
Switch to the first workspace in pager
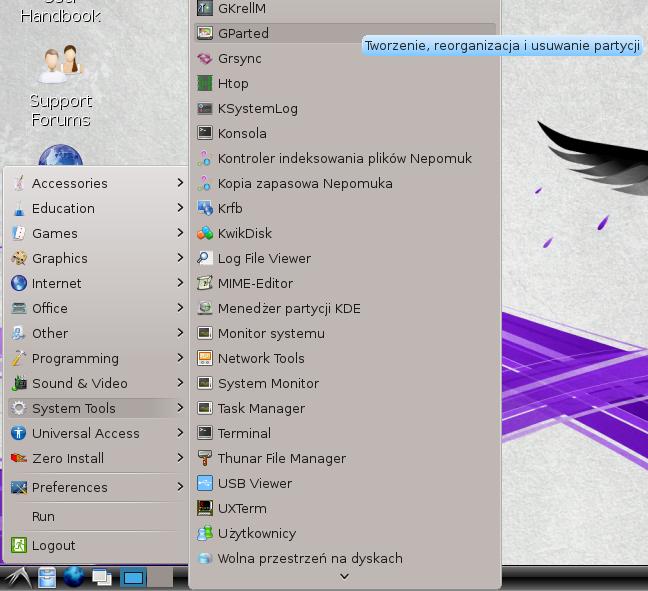[x=133, y=578]
